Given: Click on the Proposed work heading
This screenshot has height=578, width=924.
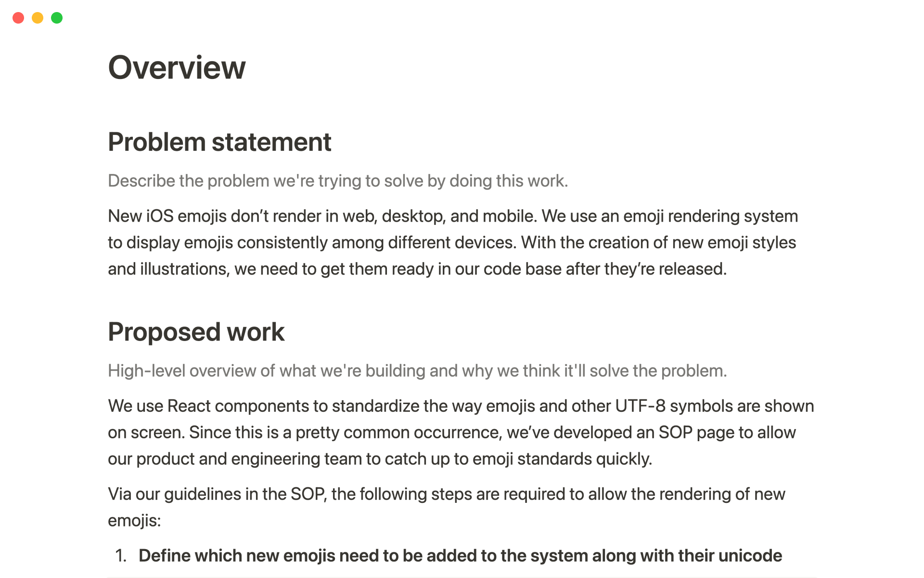Looking at the screenshot, I should click(x=197, y=331).
